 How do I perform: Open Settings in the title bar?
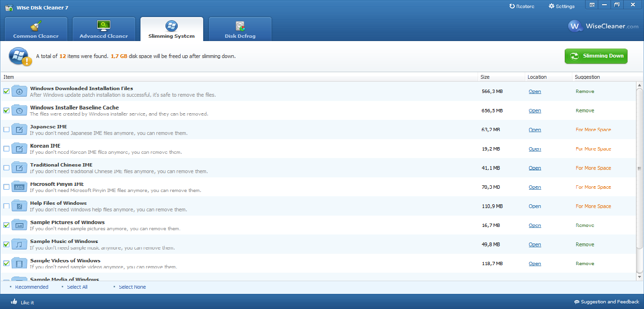pos(561,6)
